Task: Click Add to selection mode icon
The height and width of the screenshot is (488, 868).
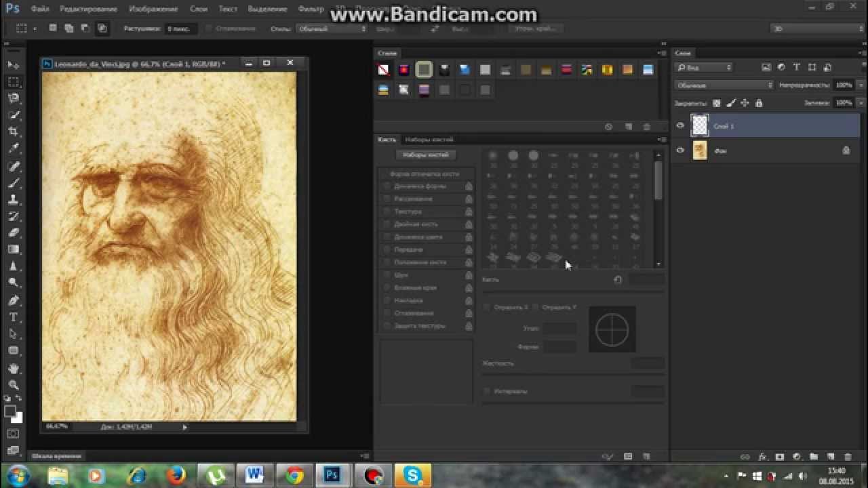Action: click(69, 28)
